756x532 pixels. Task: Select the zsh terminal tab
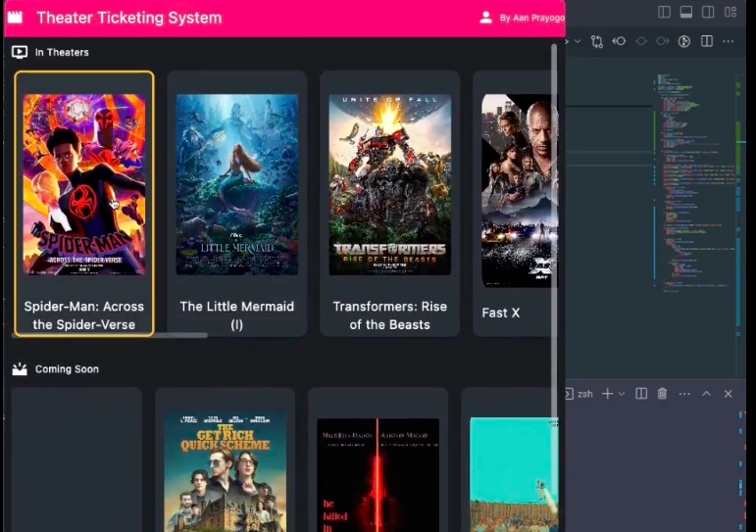pyautogui.click(x=580, y=394)
